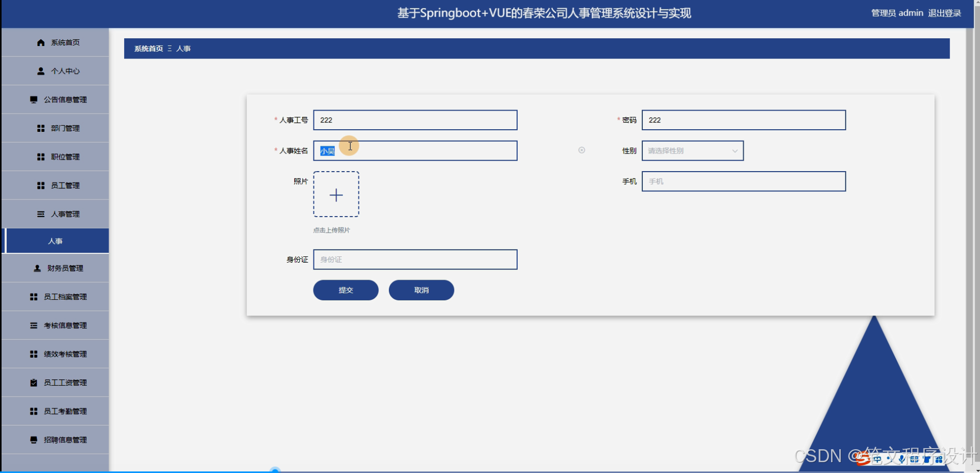
Task: Click the 部门管理 grid icon
Action: pyautogui.click(x=41, y=128)
